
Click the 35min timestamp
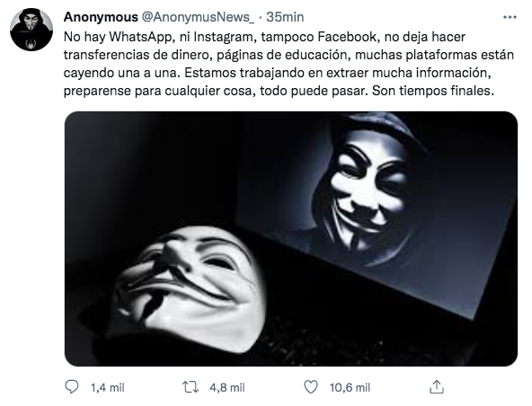pyautogui.click(x=285, y=17)
